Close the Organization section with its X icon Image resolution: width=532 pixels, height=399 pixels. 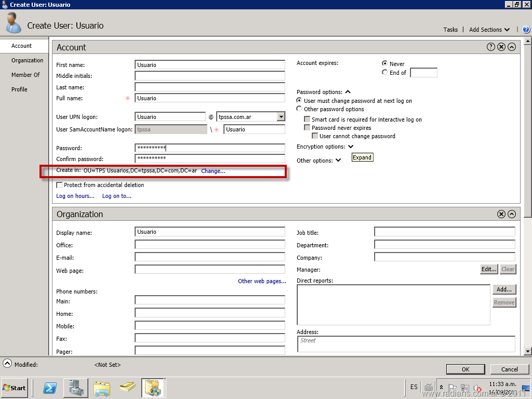[x=501, y=214]
